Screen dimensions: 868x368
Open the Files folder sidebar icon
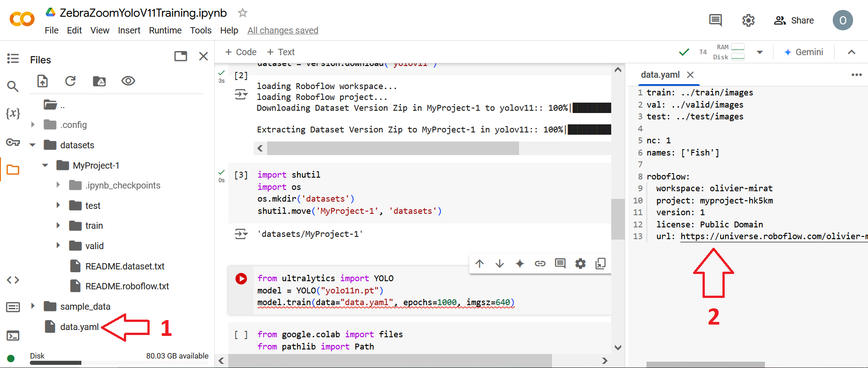point(13,170)
